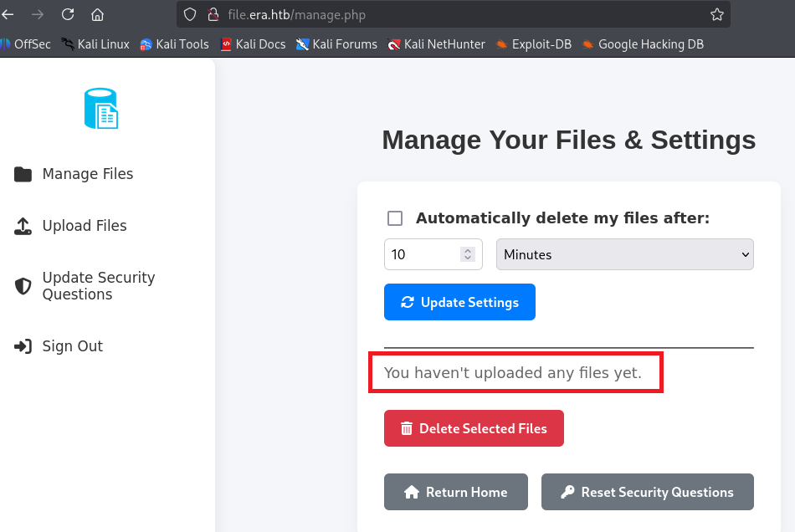Viewport: 795px width, 532px height.
Task: Open the Minutes time unit dropdown
Action: pos(624,254)
